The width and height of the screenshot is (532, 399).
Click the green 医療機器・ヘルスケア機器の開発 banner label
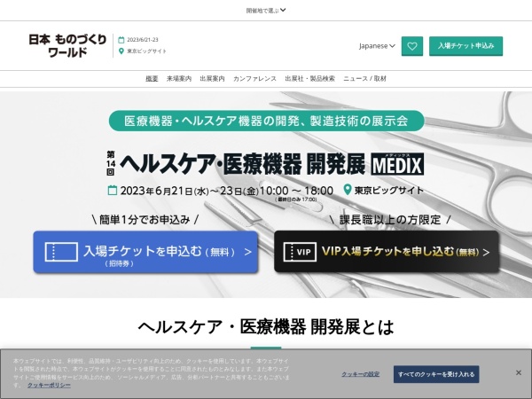266,121
